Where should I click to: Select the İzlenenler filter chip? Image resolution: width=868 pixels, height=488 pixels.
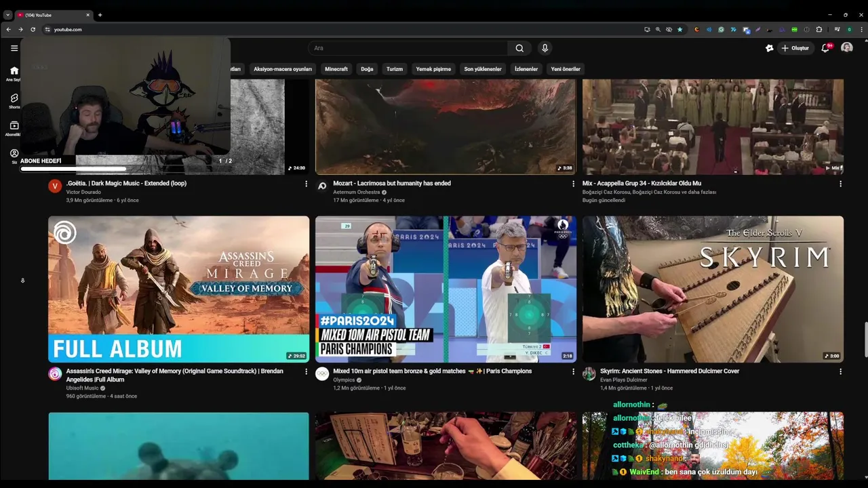(x=526, y=69)
